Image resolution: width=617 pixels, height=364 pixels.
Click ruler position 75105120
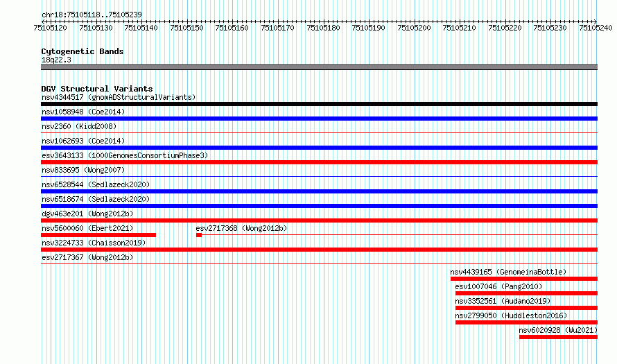[51, 28]
